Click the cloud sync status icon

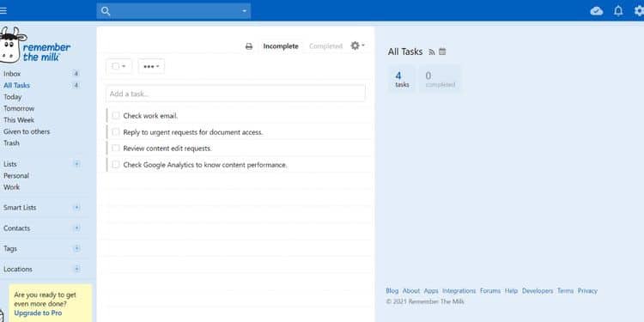597,11
